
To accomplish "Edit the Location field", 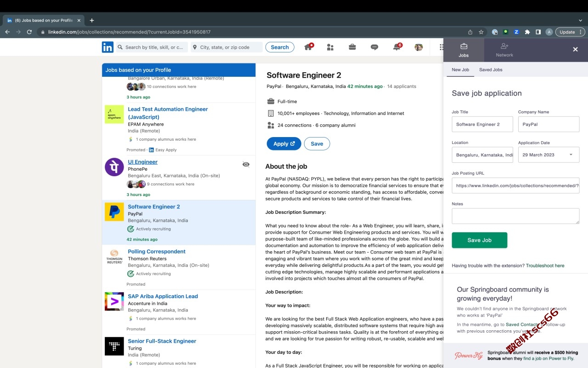I will pos(482,155).
